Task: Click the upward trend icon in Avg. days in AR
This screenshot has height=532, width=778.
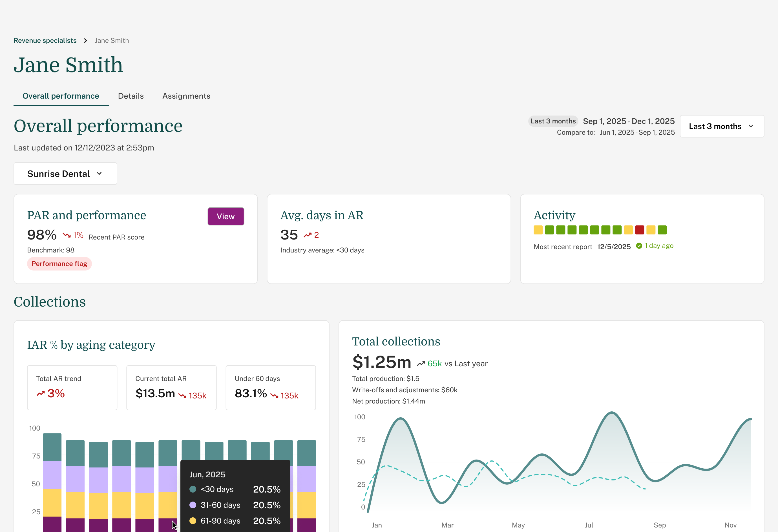Action: point(307,235)
